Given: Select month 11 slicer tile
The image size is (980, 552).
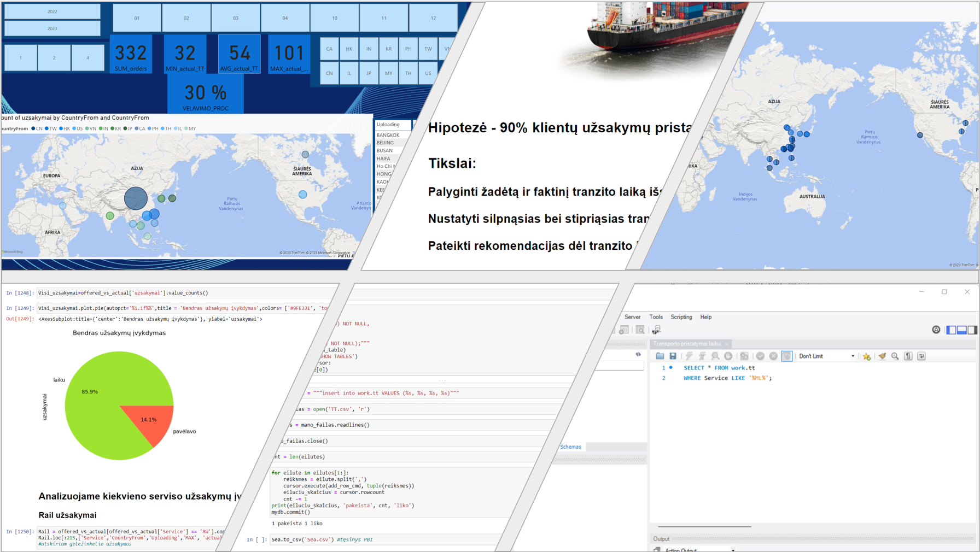Looking at the screenshot, I should 384,18.
